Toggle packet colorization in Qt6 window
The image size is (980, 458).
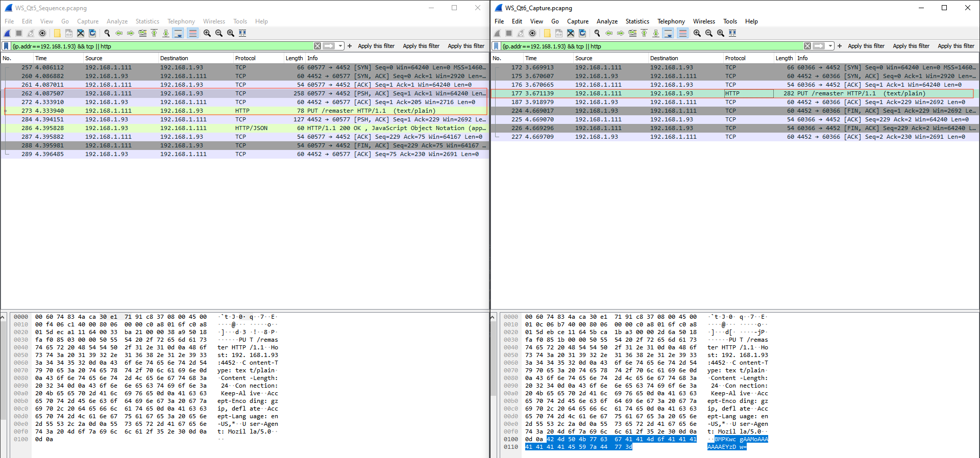click(682, 33)
